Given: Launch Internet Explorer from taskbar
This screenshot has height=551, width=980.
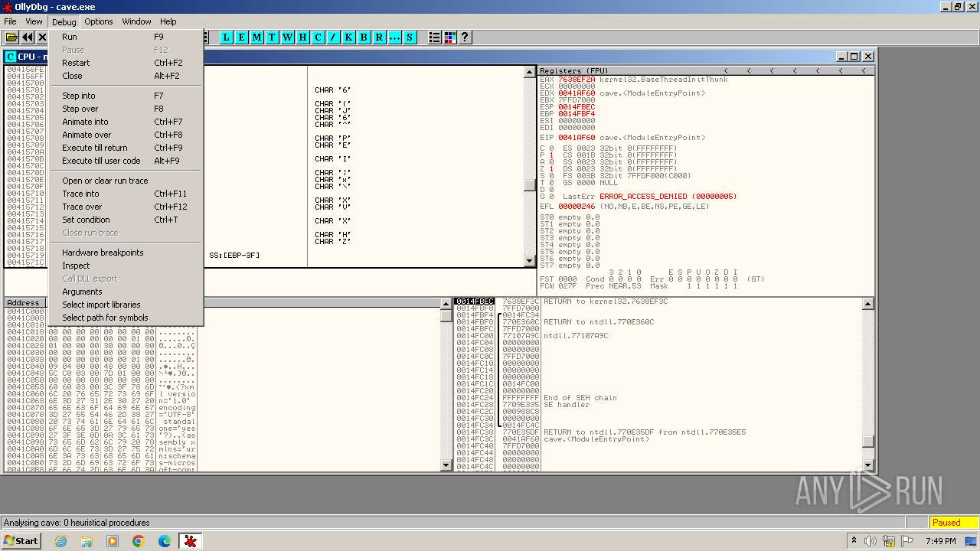Looking at the screenshot, I should coord(61,541).
